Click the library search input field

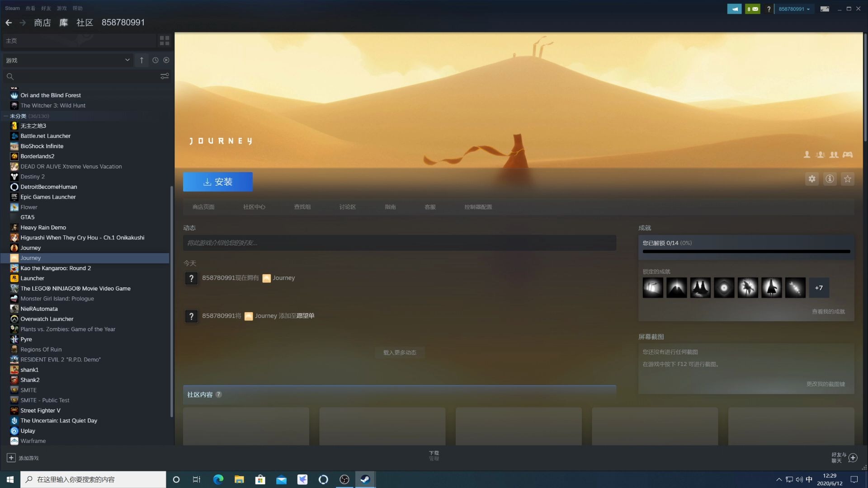86,76
